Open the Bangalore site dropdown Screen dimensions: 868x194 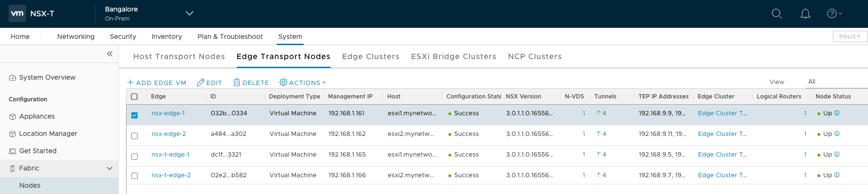[x=190, y=13]
